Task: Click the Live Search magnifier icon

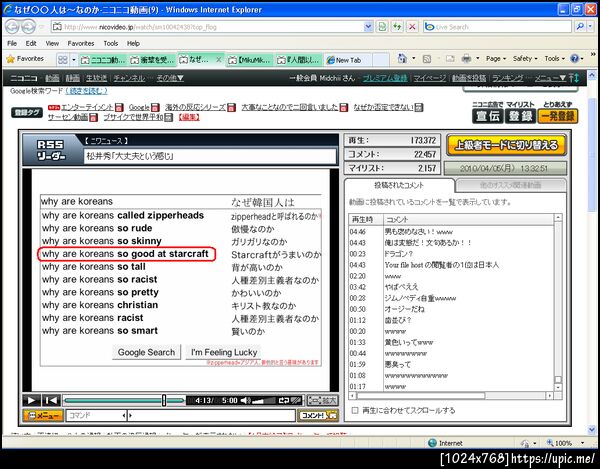Action: [580, 26]
